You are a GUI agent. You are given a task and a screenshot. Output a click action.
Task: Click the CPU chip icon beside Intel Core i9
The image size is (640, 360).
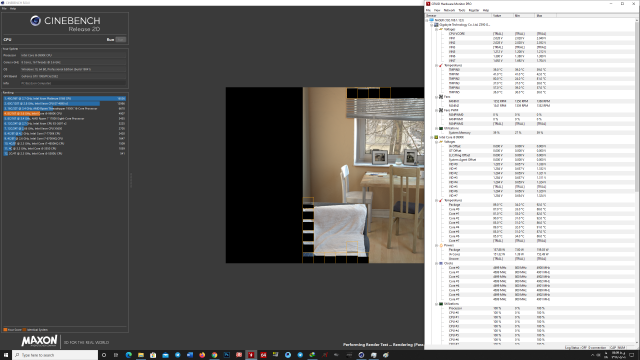click(x=436, y=138)
